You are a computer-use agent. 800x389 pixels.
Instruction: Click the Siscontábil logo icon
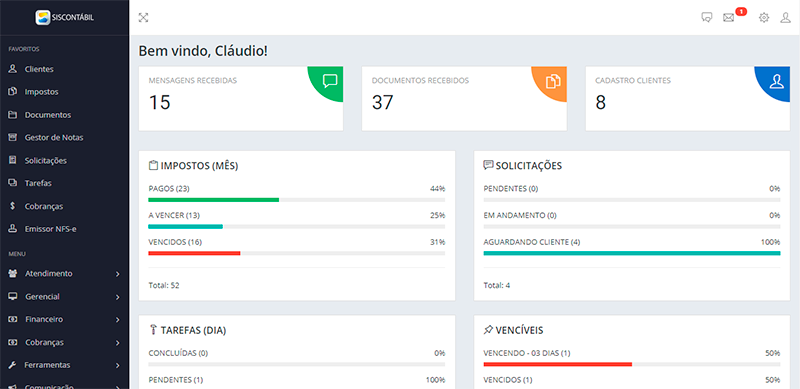click(x=42, y=17)
